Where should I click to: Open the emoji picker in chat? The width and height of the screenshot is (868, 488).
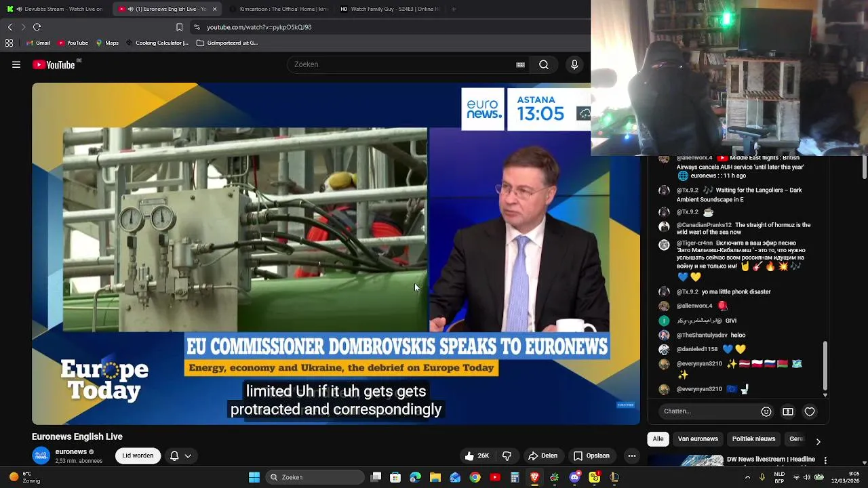pos(766,411)
